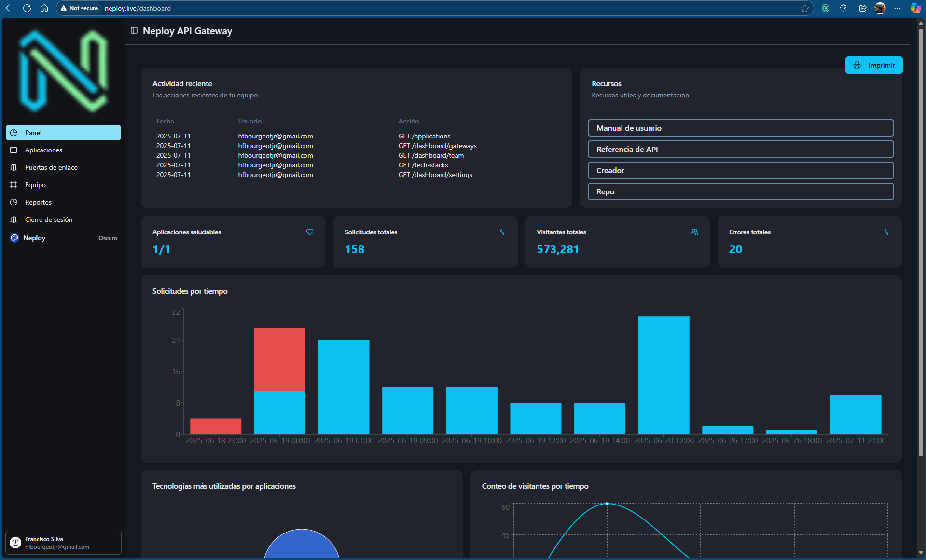926x560 pixels.
Task: Click the bar at 2025-07-11 21:00
Action: pyautogui.click(x=856, y=414)
